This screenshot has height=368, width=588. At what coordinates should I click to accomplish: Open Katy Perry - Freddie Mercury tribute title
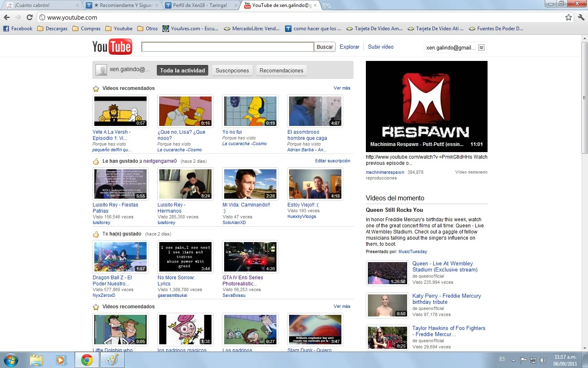coord(447,299)
